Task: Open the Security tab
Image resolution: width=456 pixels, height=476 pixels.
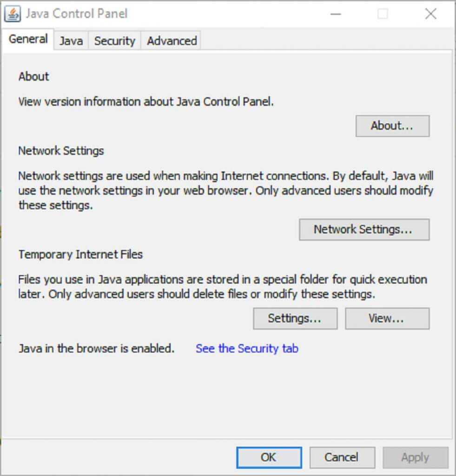Action: (114, 41)
